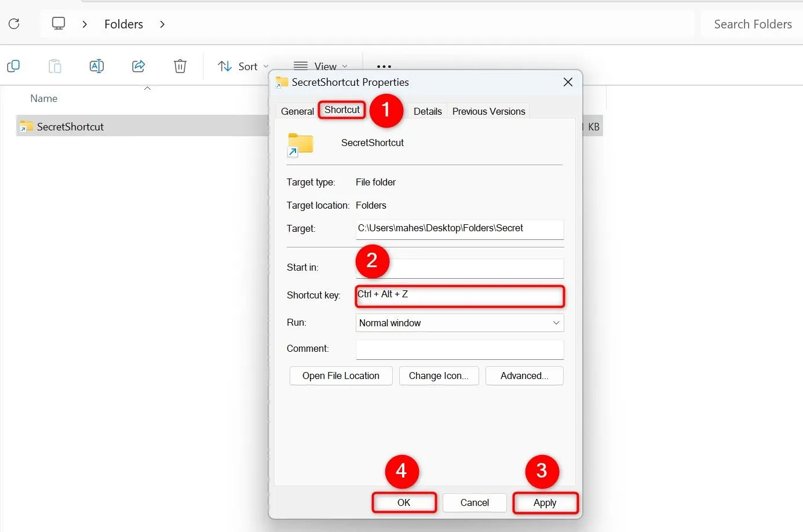803x532 pixels.
Task: Click the Rename icon in toolbar
Action: tap(97, 66)
